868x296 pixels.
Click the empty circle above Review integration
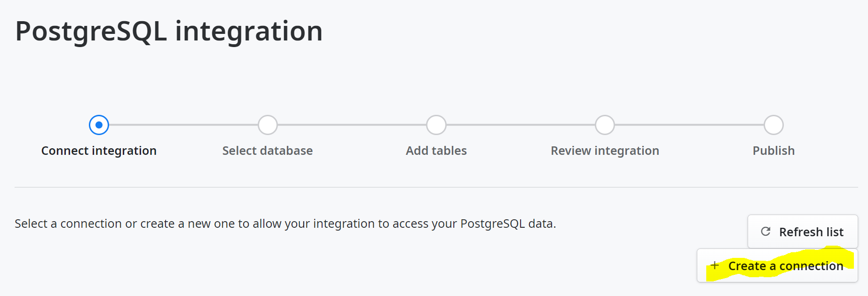coord(605,125)
